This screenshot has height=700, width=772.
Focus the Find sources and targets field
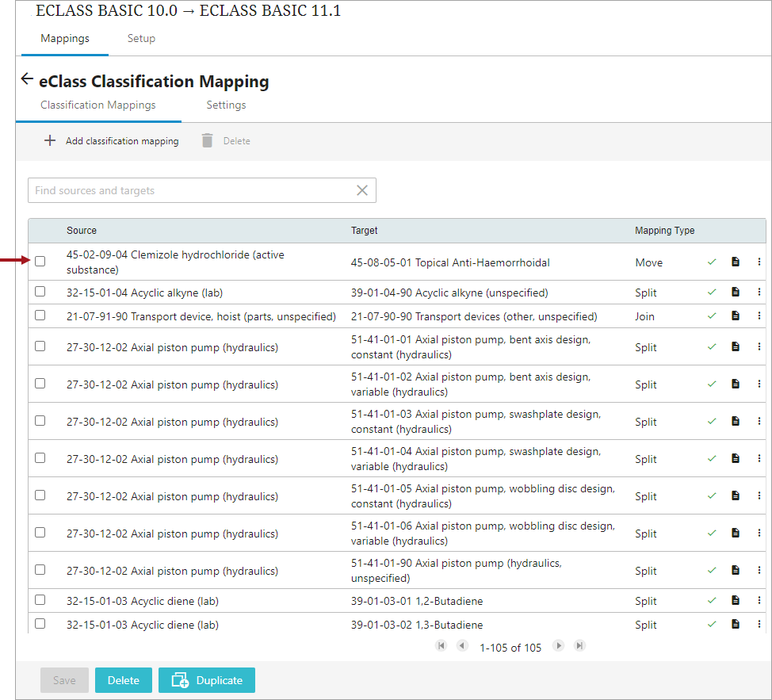190,190
